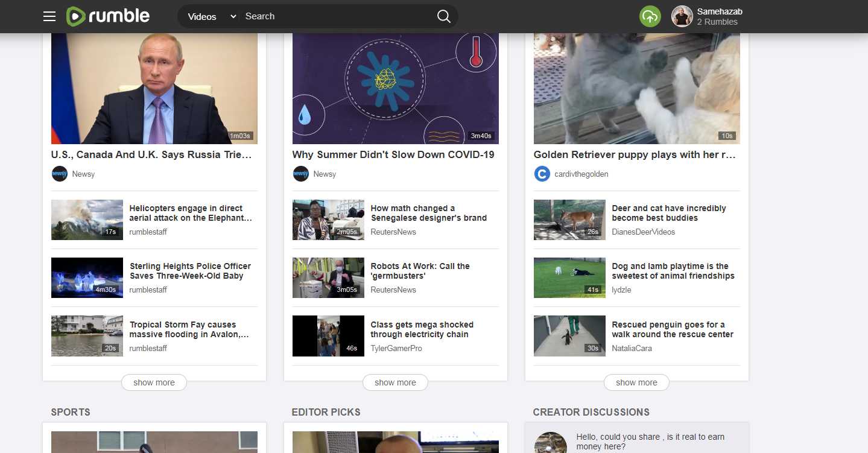Viewport: 868px width, 453px height.
Task: Click the deer and cat thumbnail
Action: [x=569, y=220]
